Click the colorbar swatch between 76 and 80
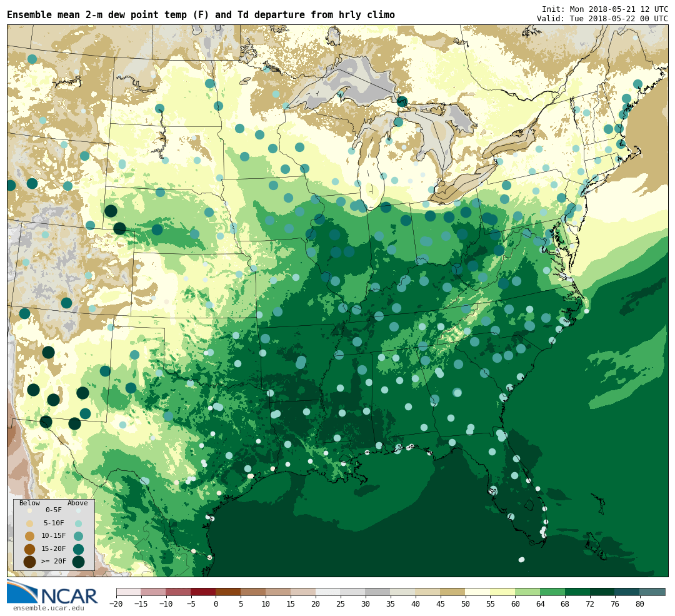The image size is (675, 616). [627, 592]
